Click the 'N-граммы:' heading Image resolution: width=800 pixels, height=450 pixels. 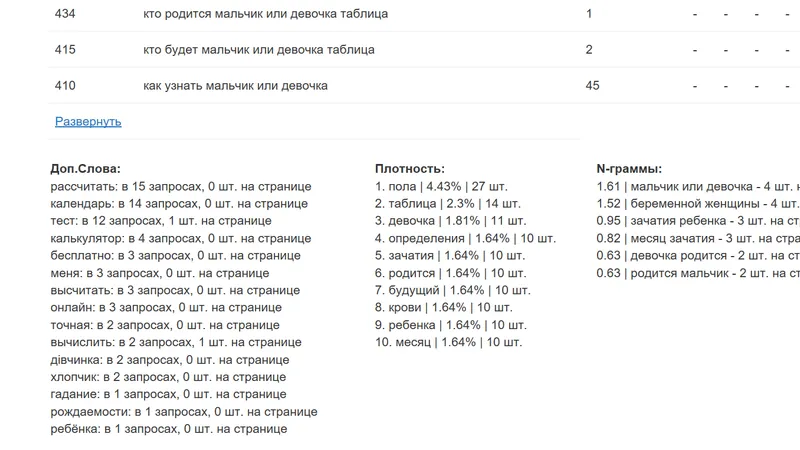click(x=629, y=169)
